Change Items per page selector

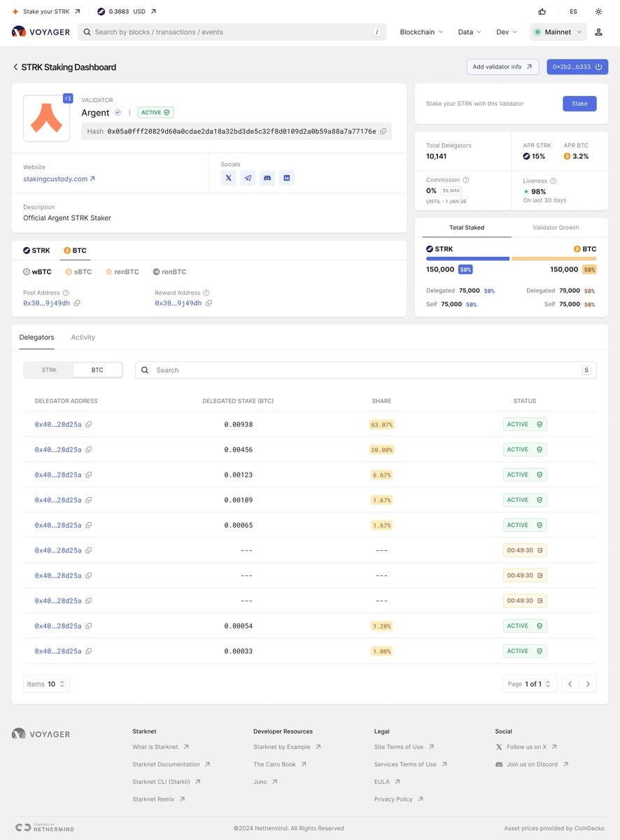[46, 684]
